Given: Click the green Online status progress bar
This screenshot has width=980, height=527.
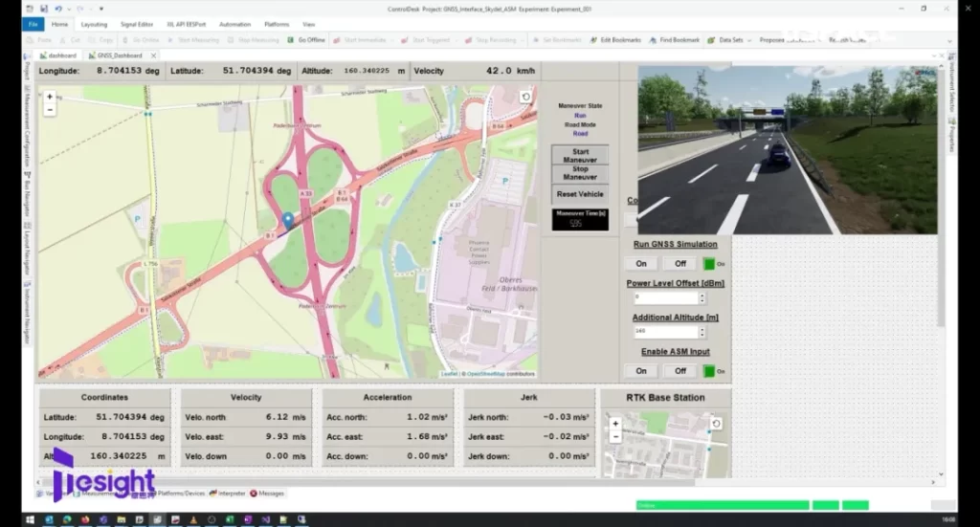Looking at the screenshot, I should [722, 505].
